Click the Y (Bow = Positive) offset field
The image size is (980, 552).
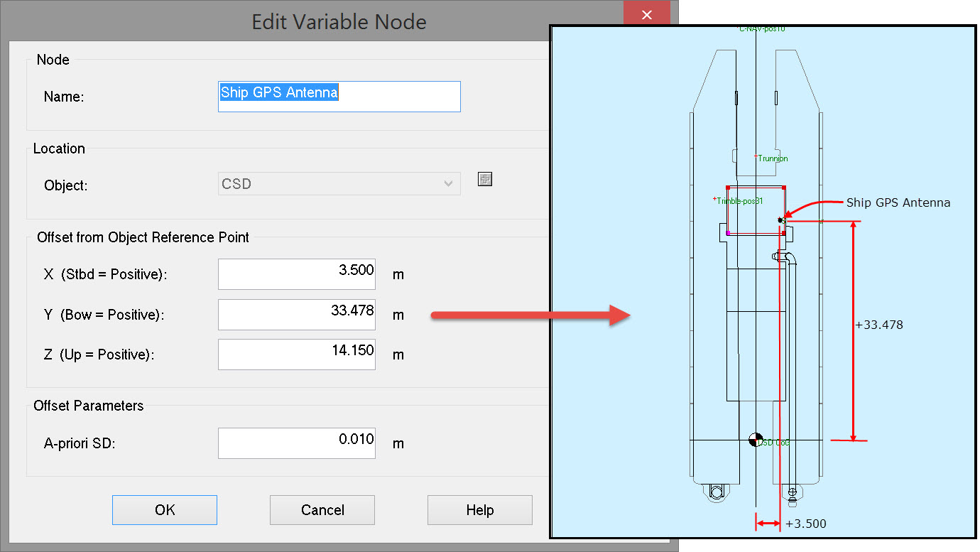coord(296,314)
